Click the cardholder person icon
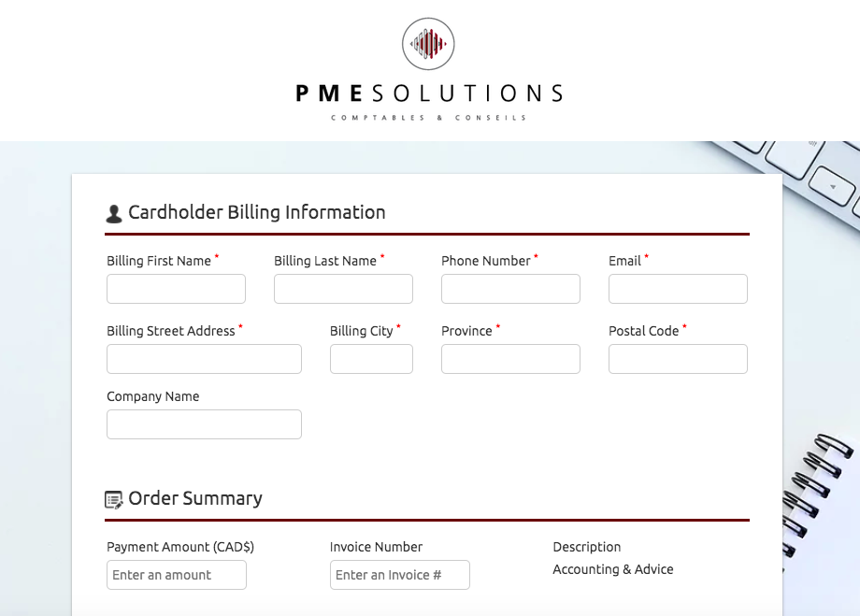This screenshot has height=616, width=860. coord(114,214)
